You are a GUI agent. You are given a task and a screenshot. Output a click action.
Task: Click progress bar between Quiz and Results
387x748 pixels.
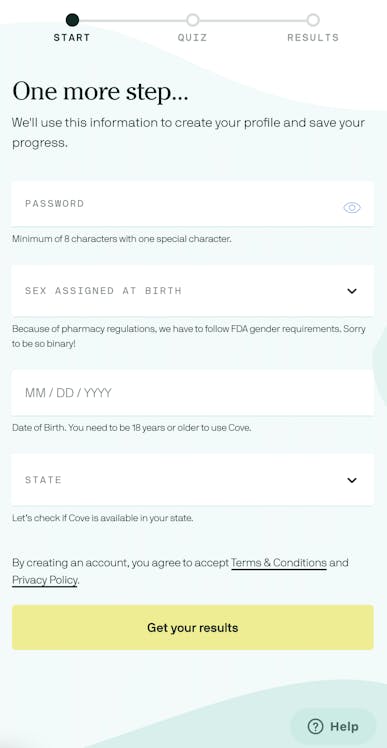253,21
